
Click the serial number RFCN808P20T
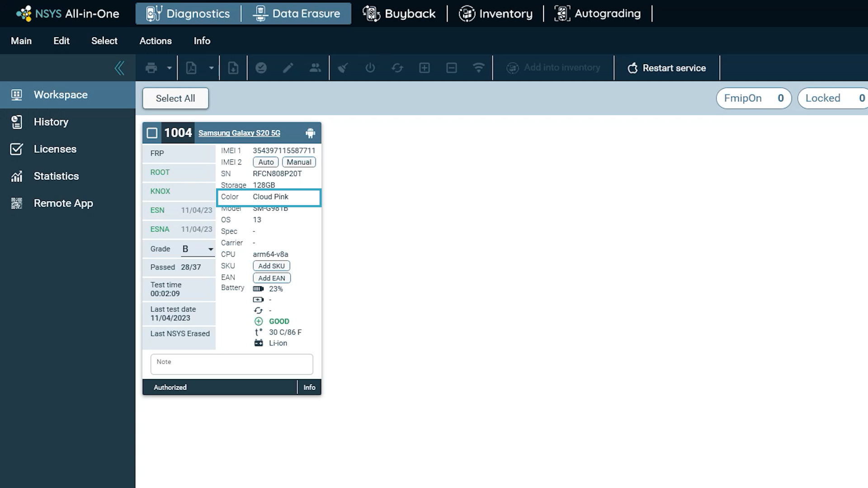277,174
